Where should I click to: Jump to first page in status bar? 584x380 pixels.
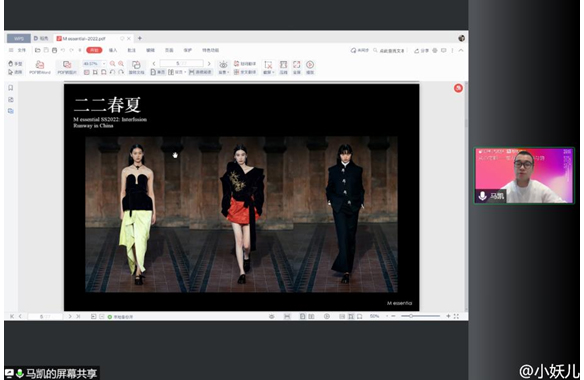point(12,316)
